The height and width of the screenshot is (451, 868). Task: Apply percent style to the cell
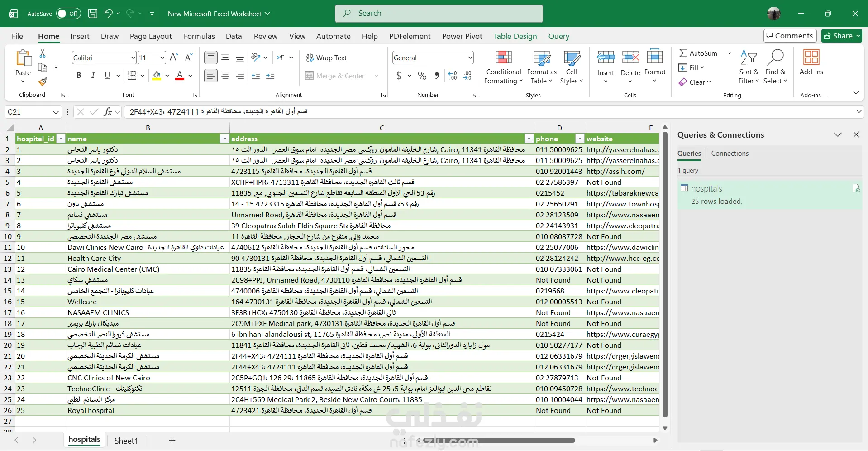[x=422, y=76]
